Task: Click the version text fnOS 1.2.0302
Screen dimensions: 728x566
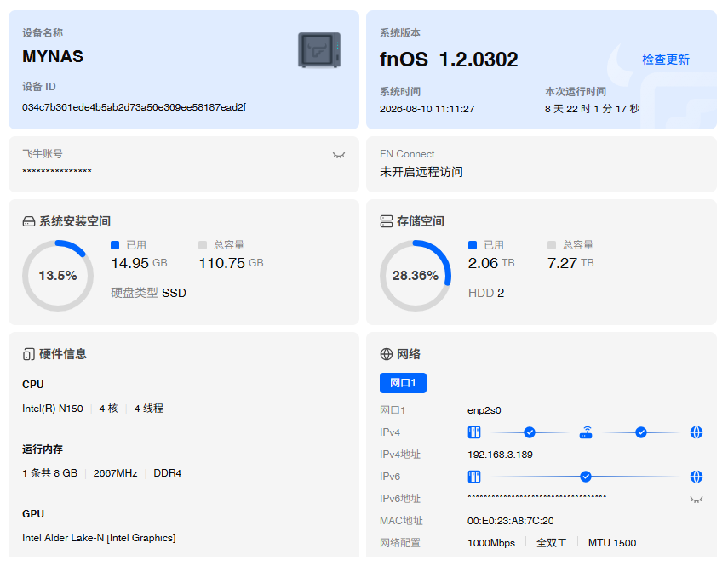Action: tap(449, 60)
